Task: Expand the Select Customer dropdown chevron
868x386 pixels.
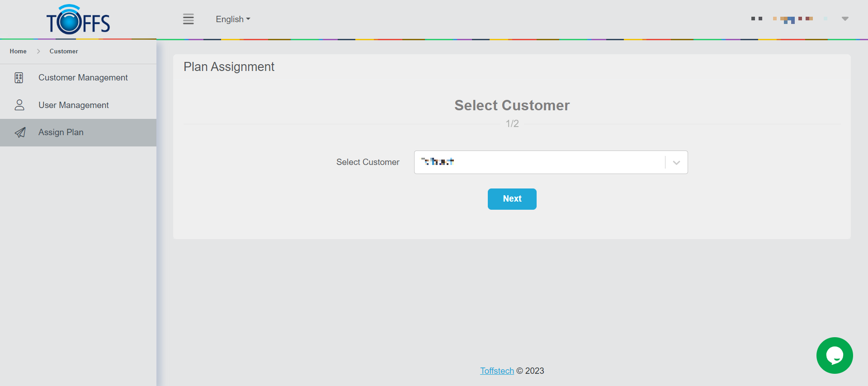Action: pyautogui.click(x=676, y=163)
